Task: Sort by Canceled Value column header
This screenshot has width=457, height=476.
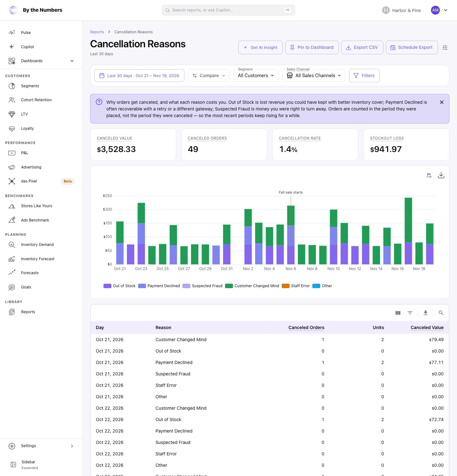Action: [x=427, y=327]
